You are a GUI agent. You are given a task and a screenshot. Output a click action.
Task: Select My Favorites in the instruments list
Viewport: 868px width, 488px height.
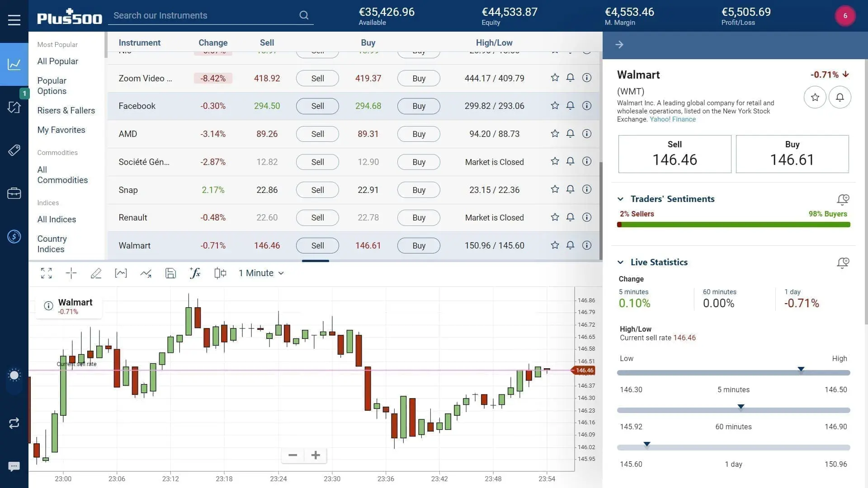click(x=61, y=130)
